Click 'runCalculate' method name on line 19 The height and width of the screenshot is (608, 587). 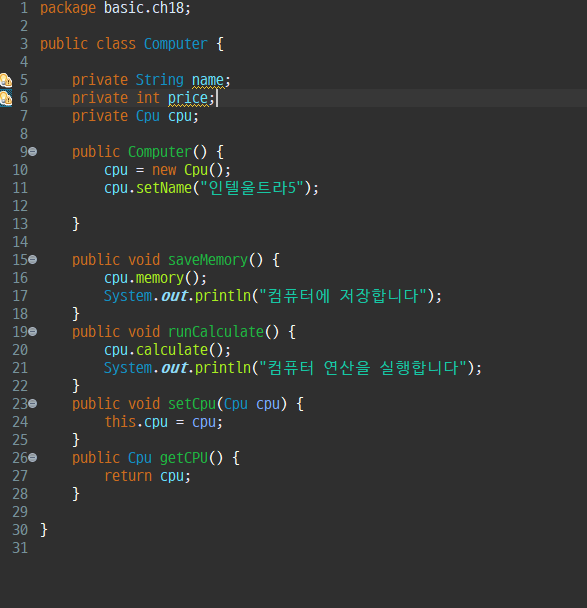click(x=216, y=332)
